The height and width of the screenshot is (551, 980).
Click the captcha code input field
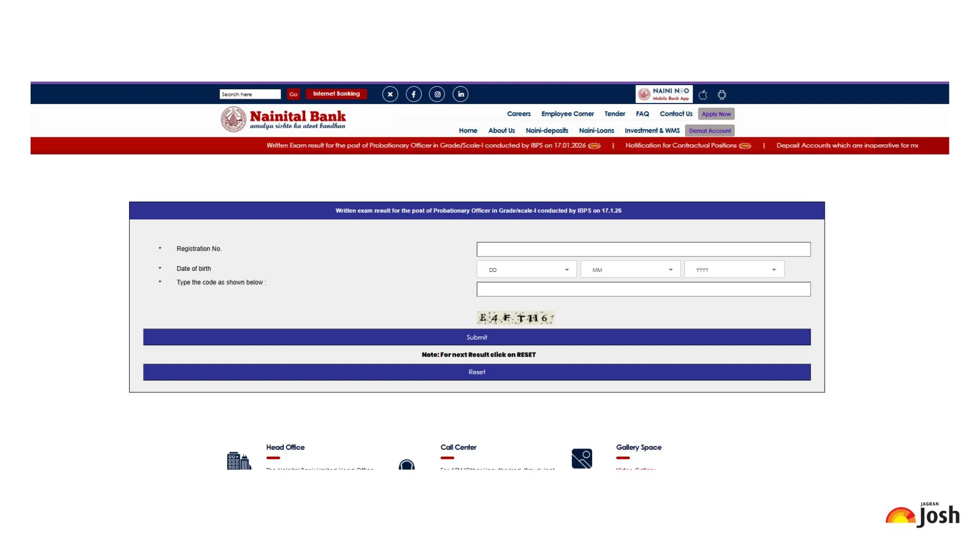(643, 289)
